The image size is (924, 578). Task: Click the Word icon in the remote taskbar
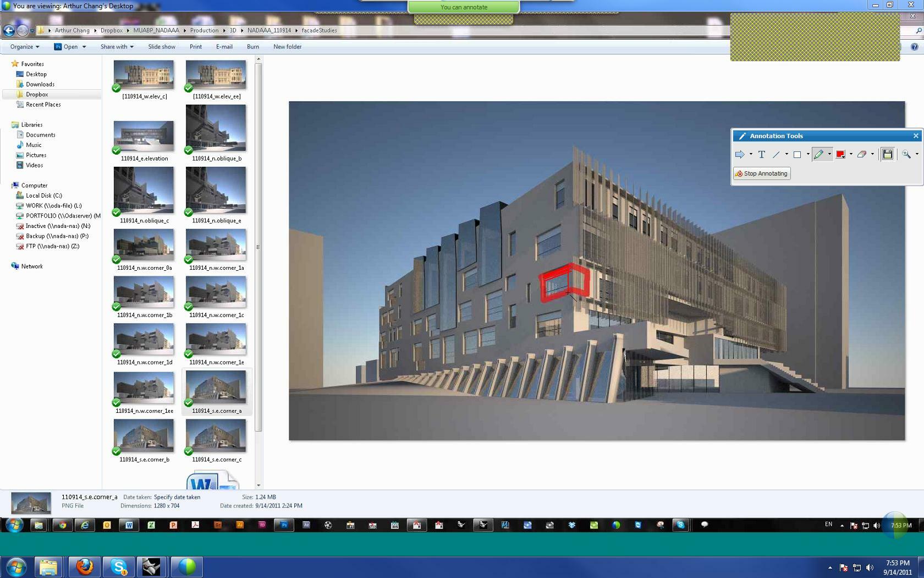(129, 525)
